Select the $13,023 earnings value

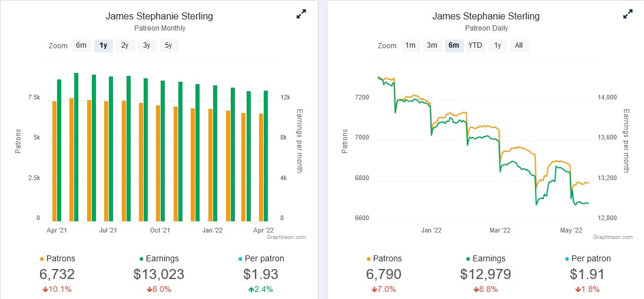click(159, 274)
